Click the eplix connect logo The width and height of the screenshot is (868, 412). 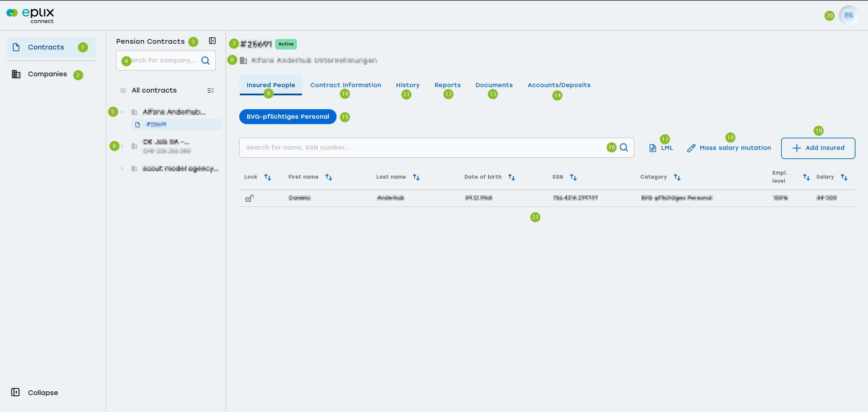(30, 16)
